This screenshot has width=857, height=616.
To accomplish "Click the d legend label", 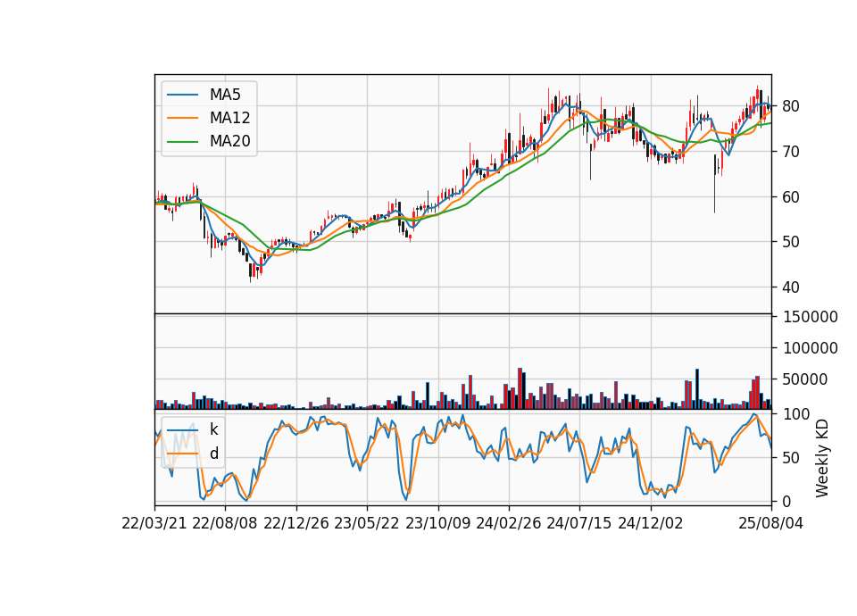I will [x=213, y=454].
